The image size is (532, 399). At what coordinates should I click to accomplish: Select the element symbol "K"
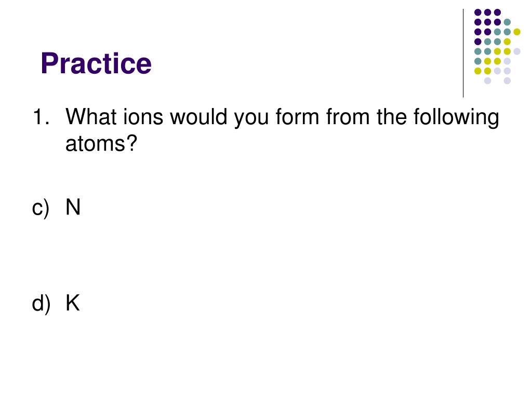(73, 303)
